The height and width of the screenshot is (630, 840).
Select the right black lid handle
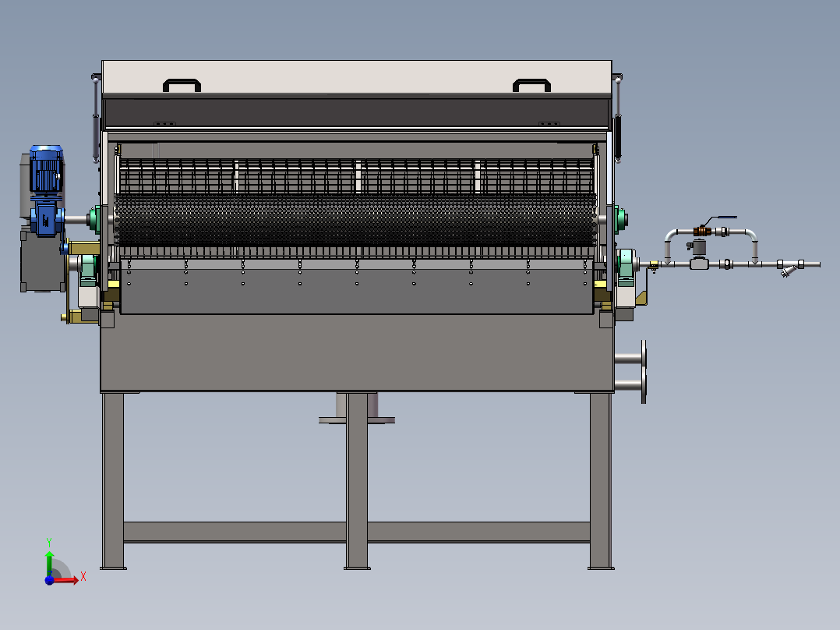click(x=531, y=85)
